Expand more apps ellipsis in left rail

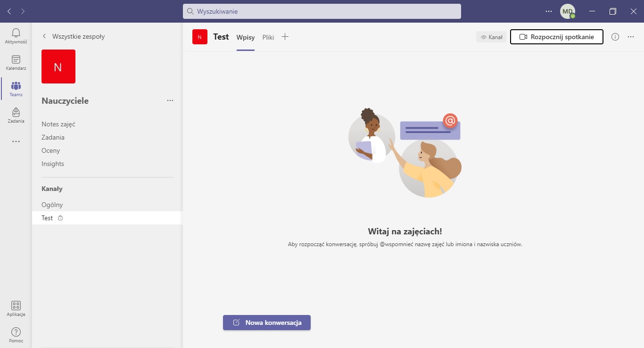pyautogui.click(x=16, y=141)
